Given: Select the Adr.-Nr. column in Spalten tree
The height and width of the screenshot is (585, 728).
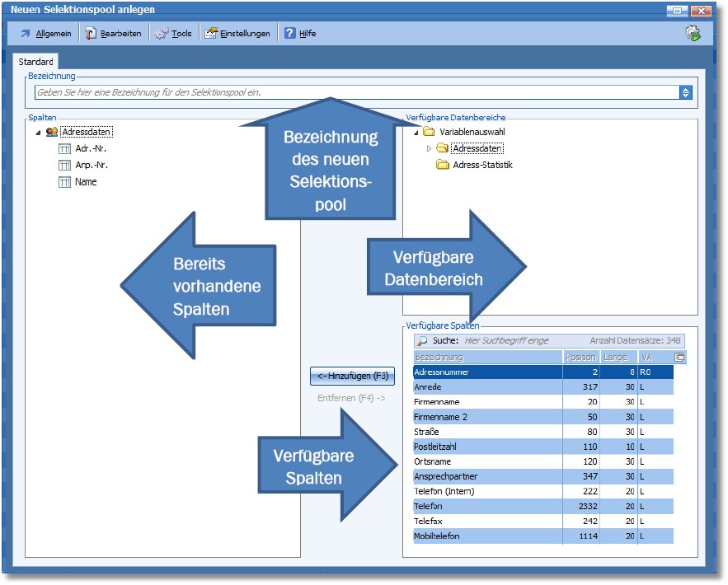Looking at the screenshot, I should pyautogui.click(x=90, y=148).
